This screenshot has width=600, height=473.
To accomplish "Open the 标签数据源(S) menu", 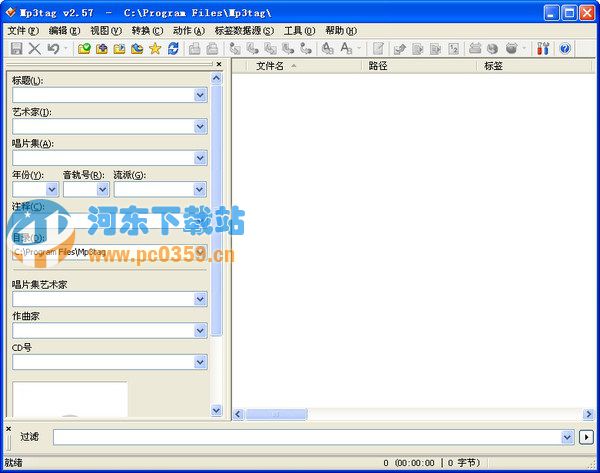I will (x=244, y=31).
